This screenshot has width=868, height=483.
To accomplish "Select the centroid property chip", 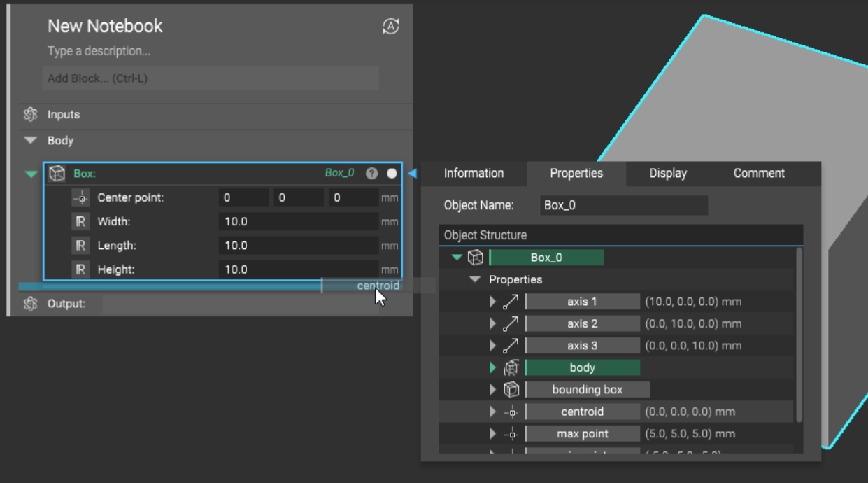I will tap(582, 412).
